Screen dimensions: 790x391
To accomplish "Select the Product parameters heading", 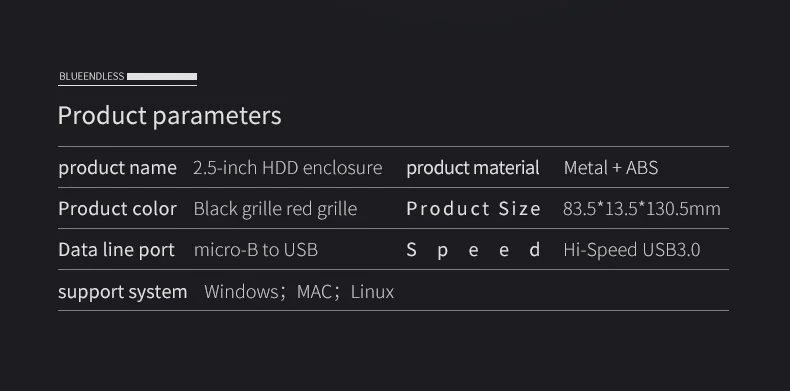I will pyautogui.click(x=169, y=116).
